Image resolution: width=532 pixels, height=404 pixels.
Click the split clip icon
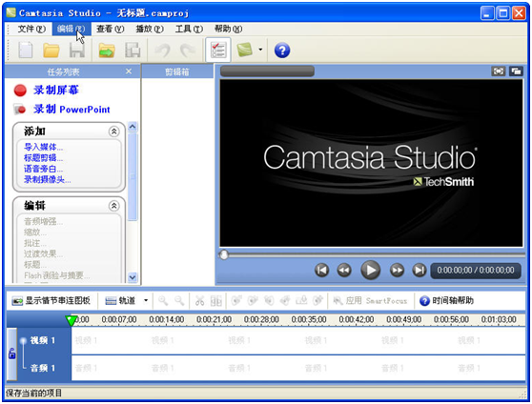click(216, 300)
